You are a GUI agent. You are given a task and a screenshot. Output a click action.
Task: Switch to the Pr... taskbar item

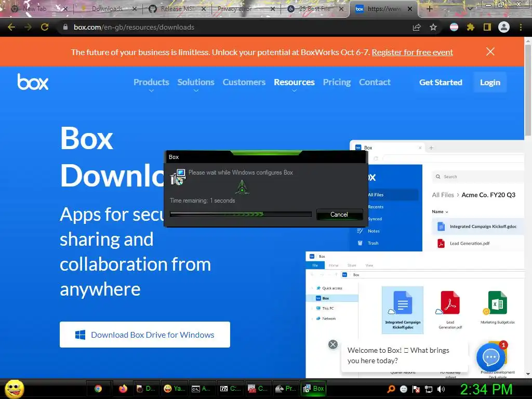pyautogui.click(x=286, y=389)
